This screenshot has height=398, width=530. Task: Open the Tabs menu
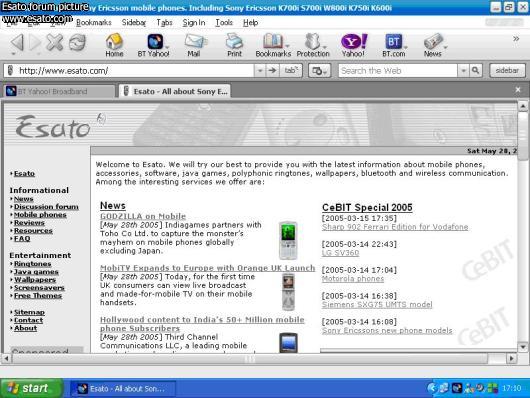click(165, 22)
